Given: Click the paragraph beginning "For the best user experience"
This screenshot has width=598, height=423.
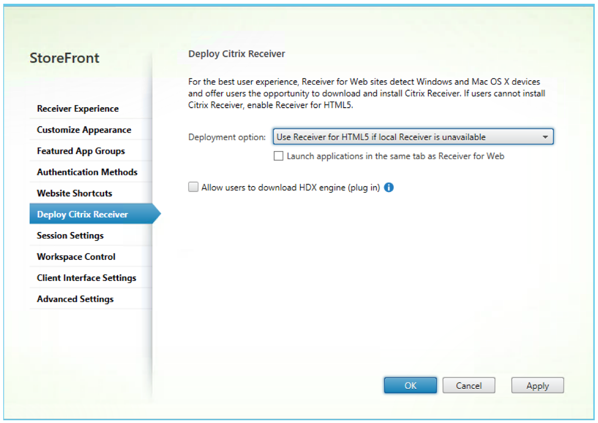Looking at the screenshot, I should click(x=367, y=93).
